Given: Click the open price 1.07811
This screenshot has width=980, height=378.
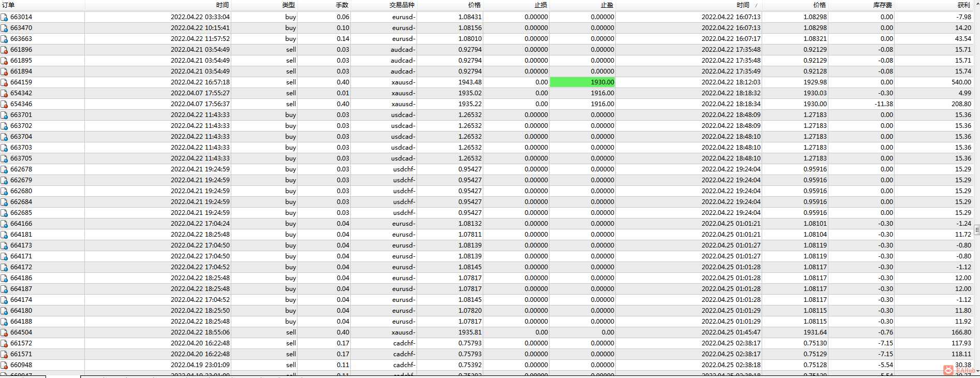Looking at the screenshot, I should click(x=470, y=235).
